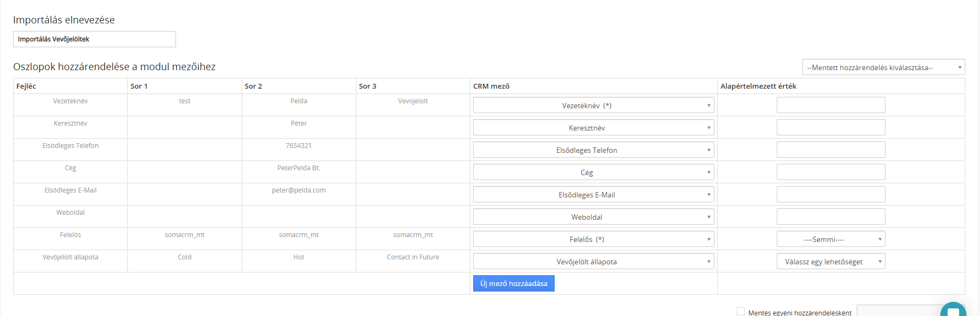Open the Cég CRM field dropdown

pos(593,172)
